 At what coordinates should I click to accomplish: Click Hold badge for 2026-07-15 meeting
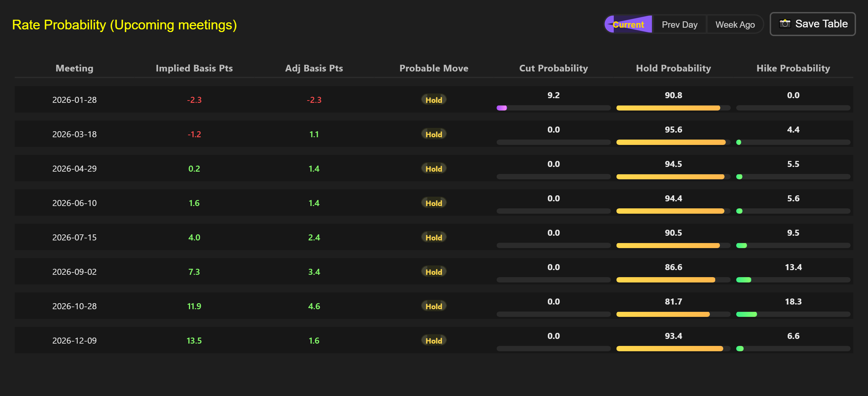[x=434, y=237]
